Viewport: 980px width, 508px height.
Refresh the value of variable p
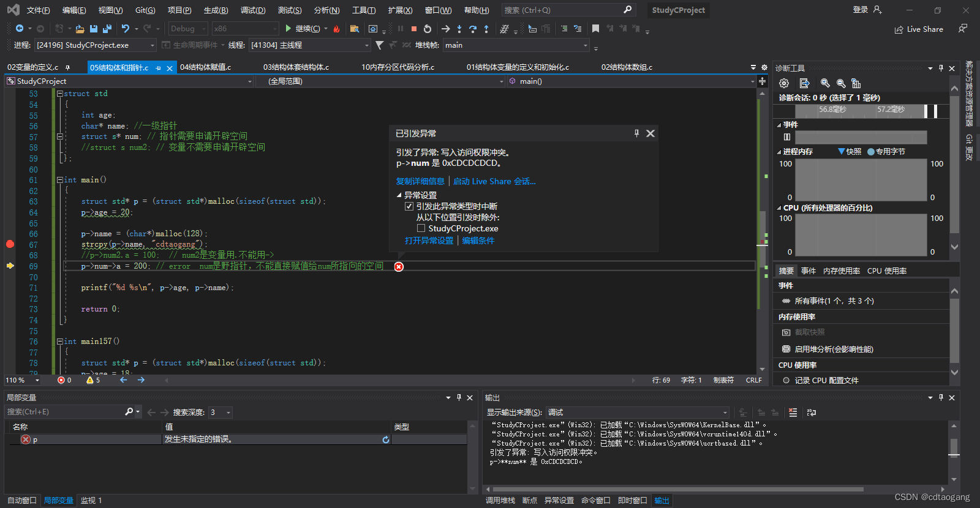tap(386, 439)
